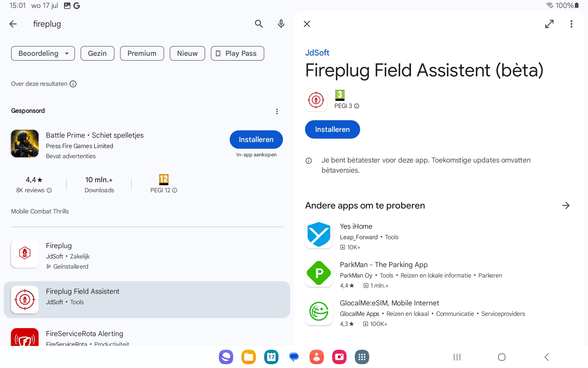Toggle the Gezin filter chip
This screenshot has height=368, width=588.
click(97, 53)
